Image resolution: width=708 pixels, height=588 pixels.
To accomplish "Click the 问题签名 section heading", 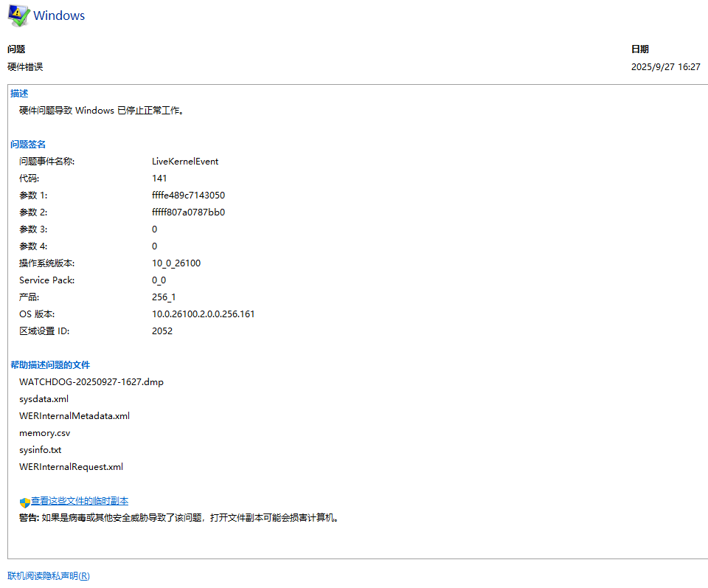I will click(28, 145).
